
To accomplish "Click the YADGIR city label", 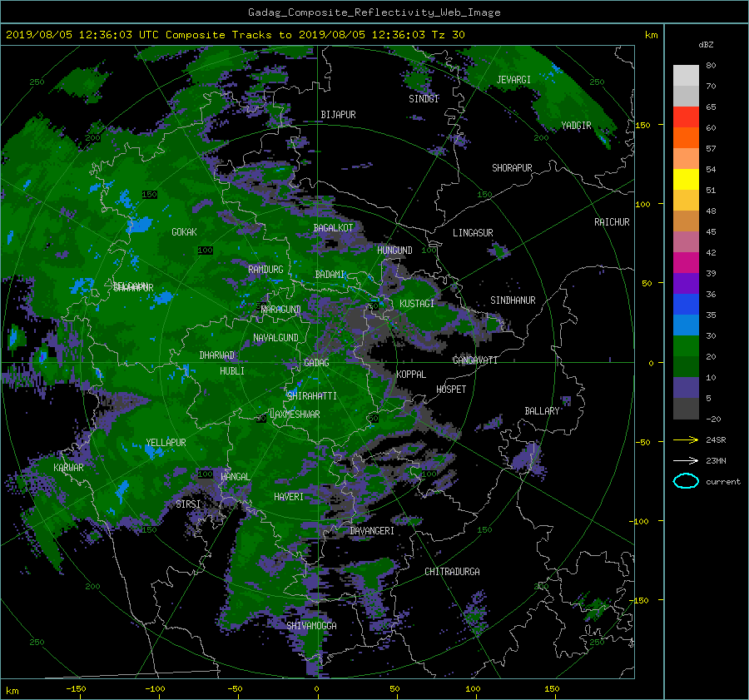I will [x=576, y=126].
